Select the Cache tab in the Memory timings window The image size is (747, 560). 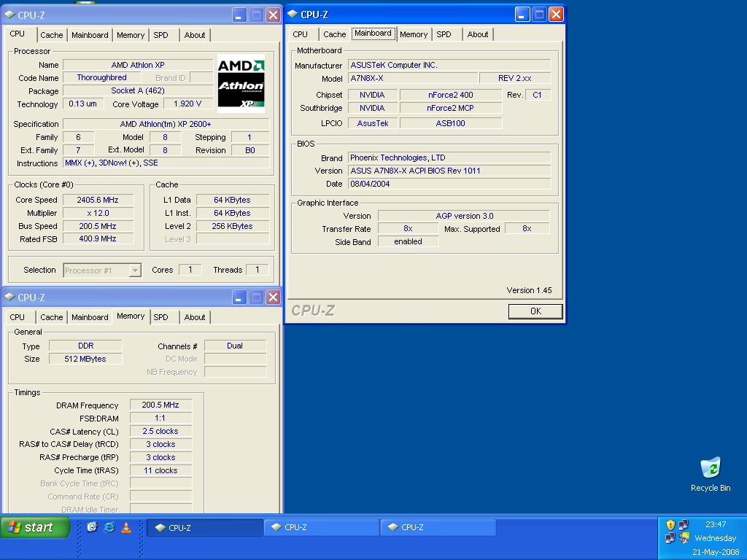click(x=52, y=317)
